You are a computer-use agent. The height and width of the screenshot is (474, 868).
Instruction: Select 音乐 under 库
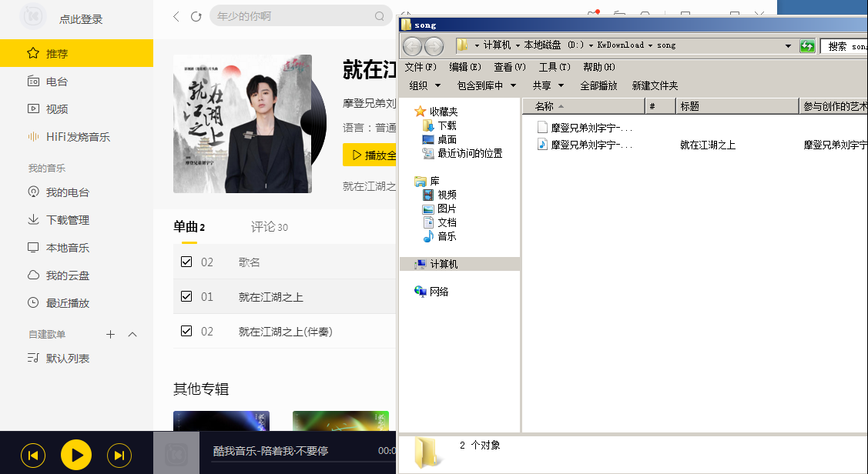(x=440, y=236)
